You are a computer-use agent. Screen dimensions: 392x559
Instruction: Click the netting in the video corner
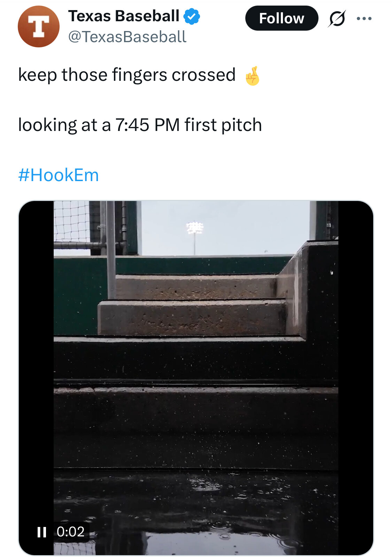[x=72, y=221]
